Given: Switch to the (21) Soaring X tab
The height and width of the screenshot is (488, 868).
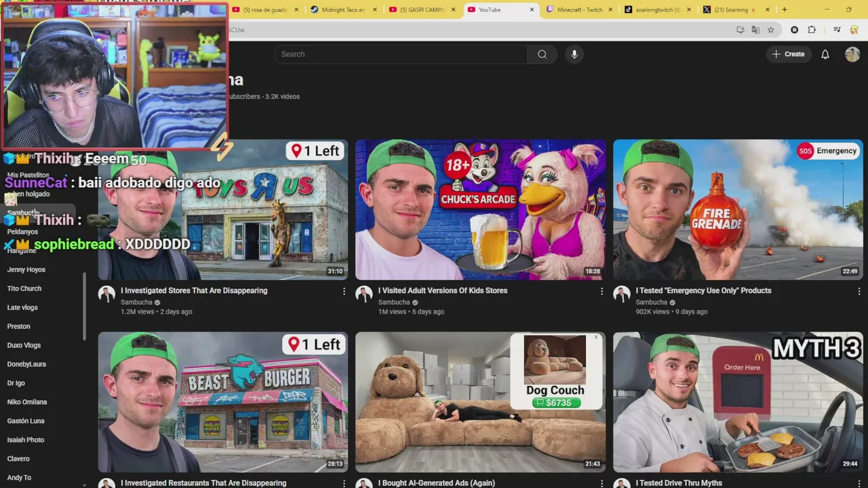Looking at the screenshot, I should click(734, 9).
